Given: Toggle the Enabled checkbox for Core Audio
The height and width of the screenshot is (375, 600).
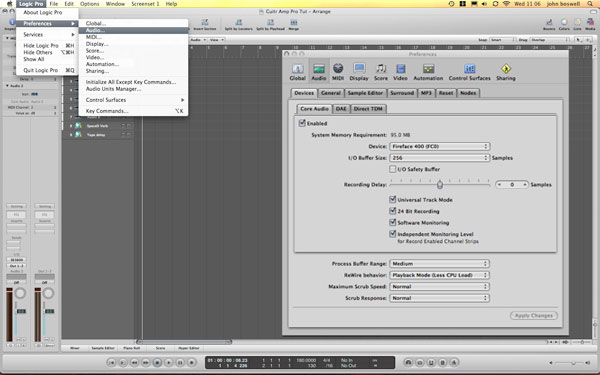Looking at the screenshot, I should tap(302, 123).
